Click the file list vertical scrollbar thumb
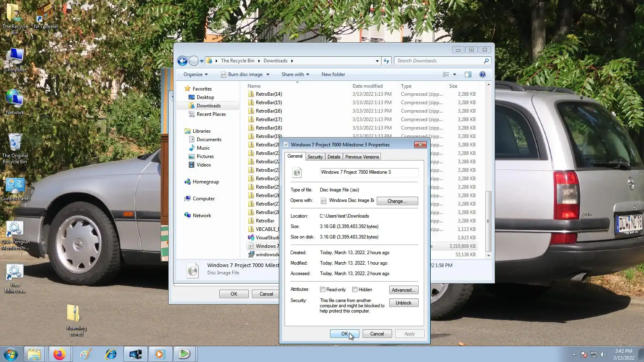Screen dimensions: 644x362 pos(488,221)
